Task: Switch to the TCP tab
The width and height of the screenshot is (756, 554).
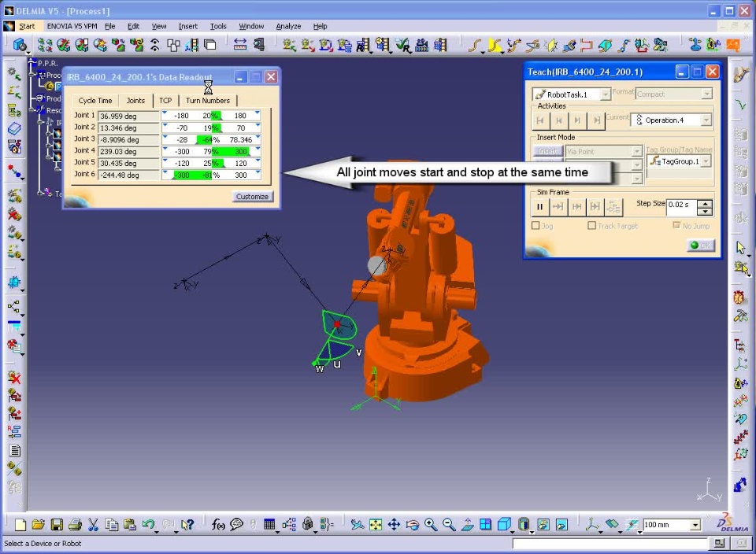Action: click(x=165, y=101)
